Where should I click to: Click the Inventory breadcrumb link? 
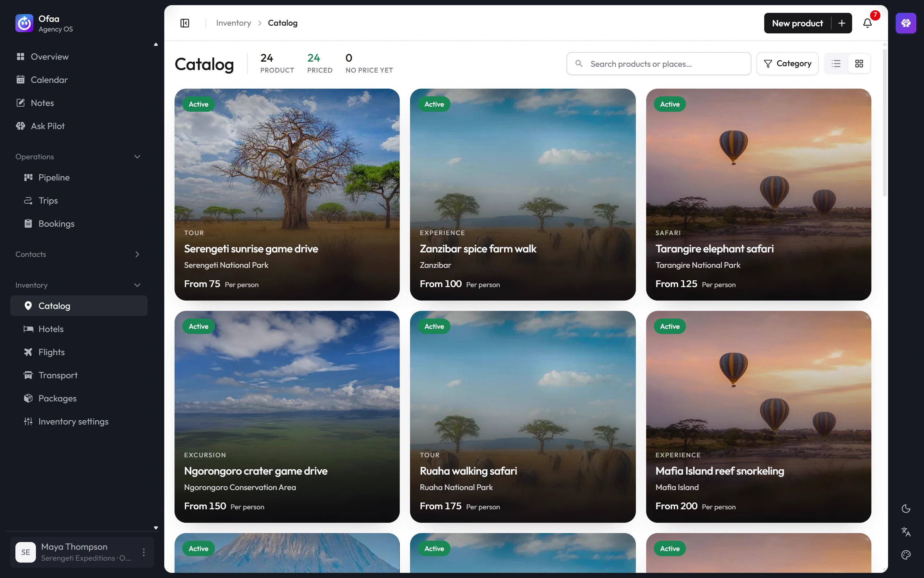[233, 23]
